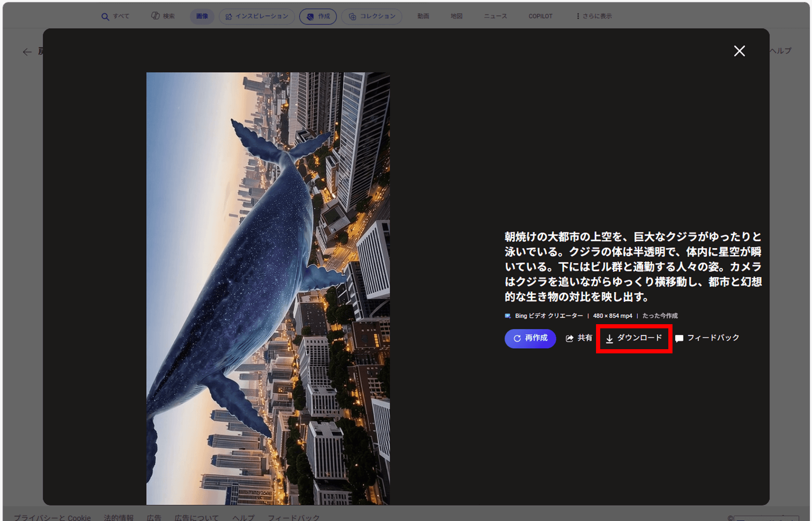
Task: Open the コレクション tab
Action: (372, 16)
